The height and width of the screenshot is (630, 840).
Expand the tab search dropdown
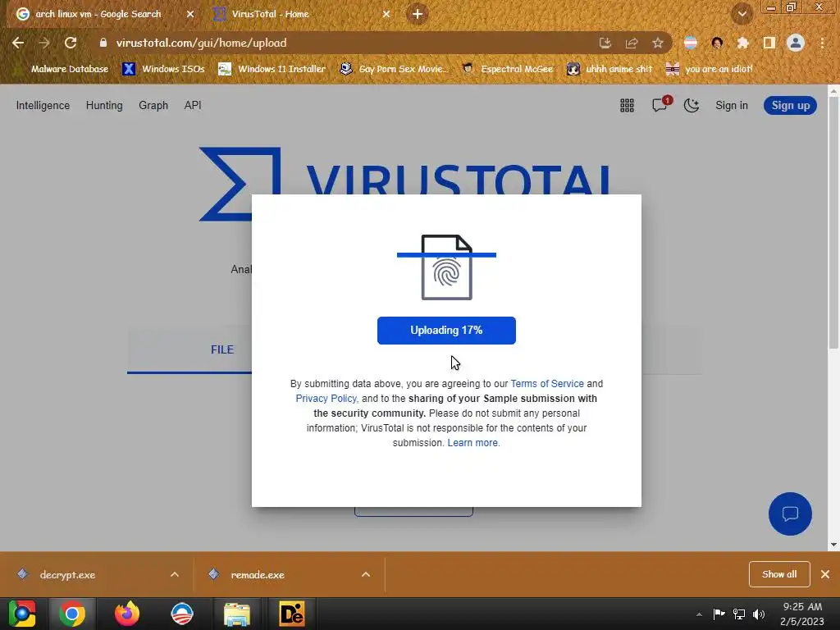(x=742, y=15)
